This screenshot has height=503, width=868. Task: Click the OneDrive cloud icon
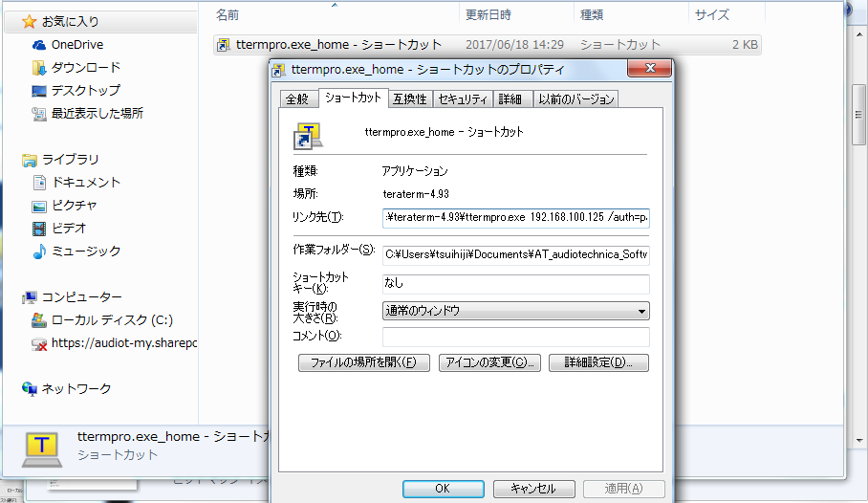(x=39, y=45)
